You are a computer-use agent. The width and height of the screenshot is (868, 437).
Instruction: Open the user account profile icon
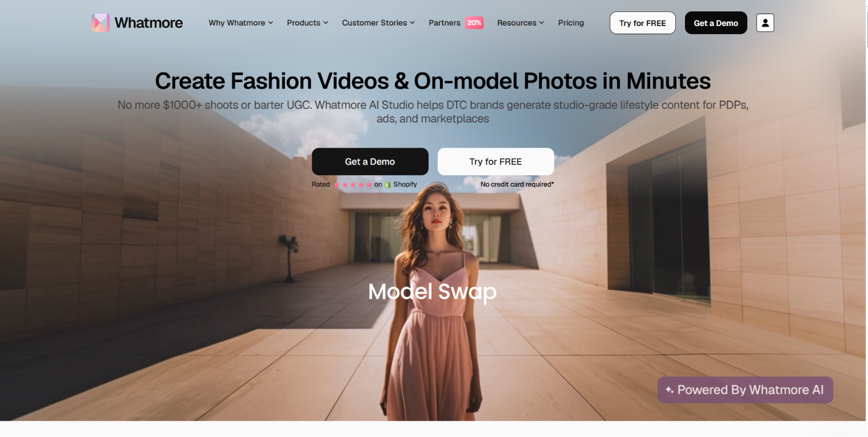tap(765, 23)
